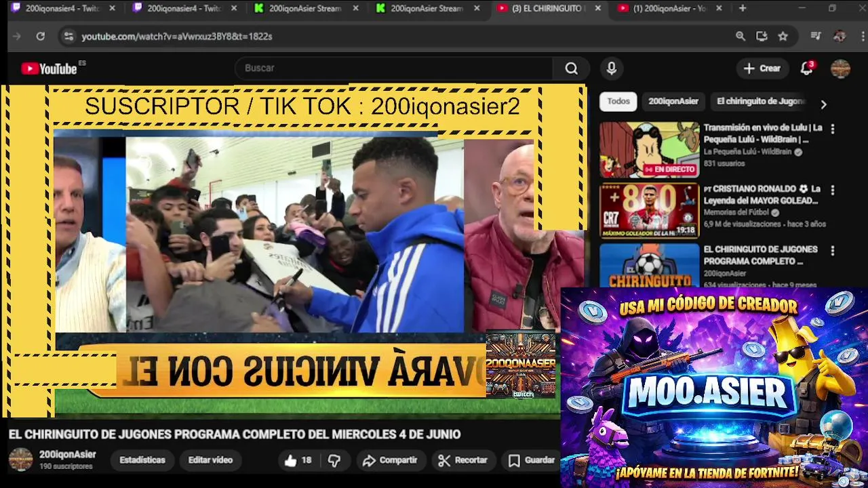
Task: Open El Chiringuito suggested video thumbnail
Action: (x=649, y=265)
